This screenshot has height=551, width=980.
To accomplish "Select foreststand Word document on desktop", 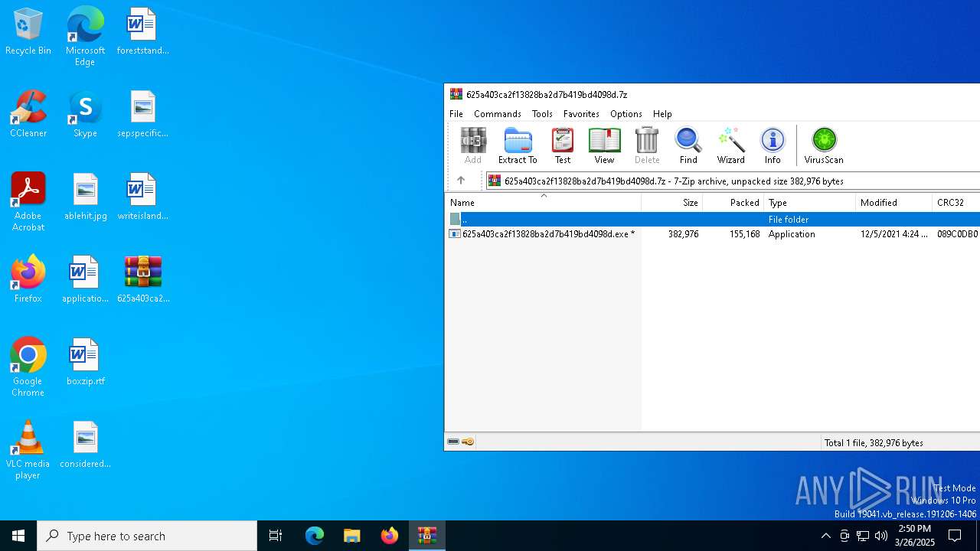I will coord(142,31).
